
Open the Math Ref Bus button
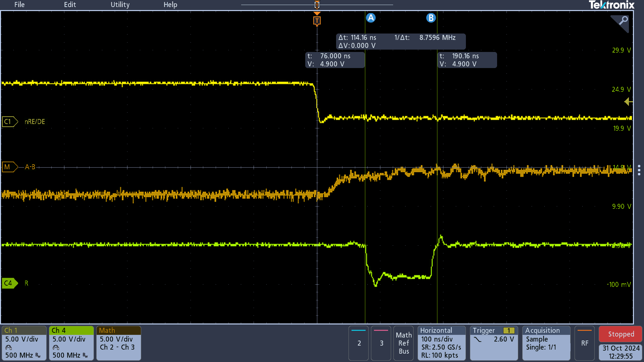tap(404, 343)
